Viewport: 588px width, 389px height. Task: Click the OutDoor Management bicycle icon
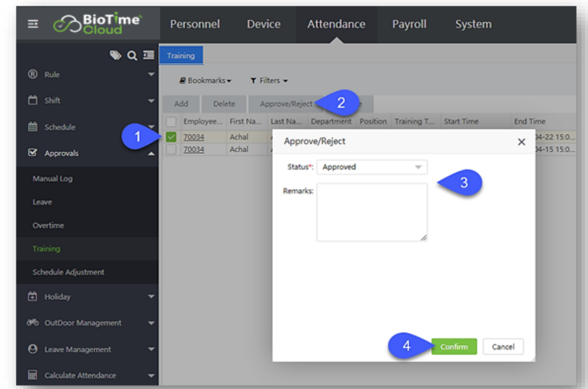[33, 323]
